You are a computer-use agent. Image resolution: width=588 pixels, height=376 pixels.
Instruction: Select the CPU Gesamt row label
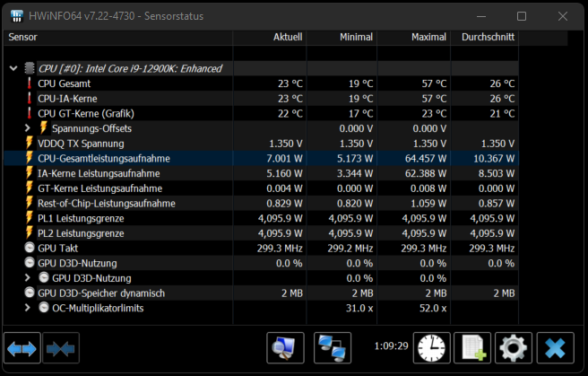[x=65, y=83]
